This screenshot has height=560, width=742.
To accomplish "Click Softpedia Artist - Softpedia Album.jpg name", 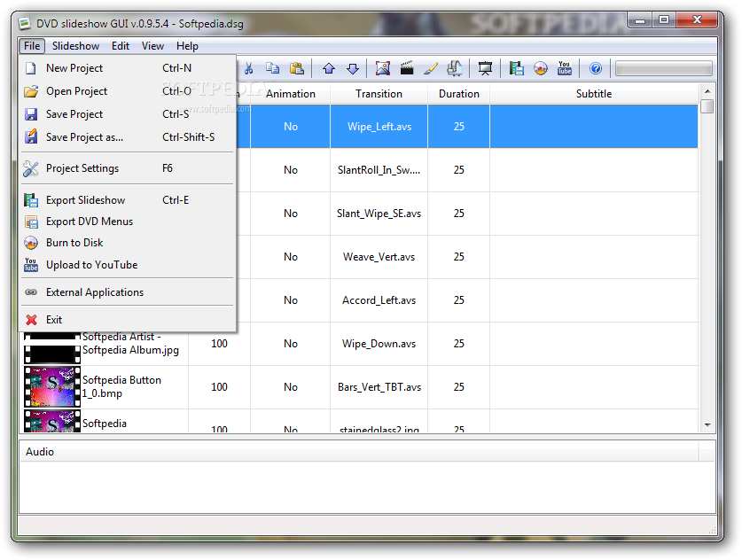I will [130, 344].
